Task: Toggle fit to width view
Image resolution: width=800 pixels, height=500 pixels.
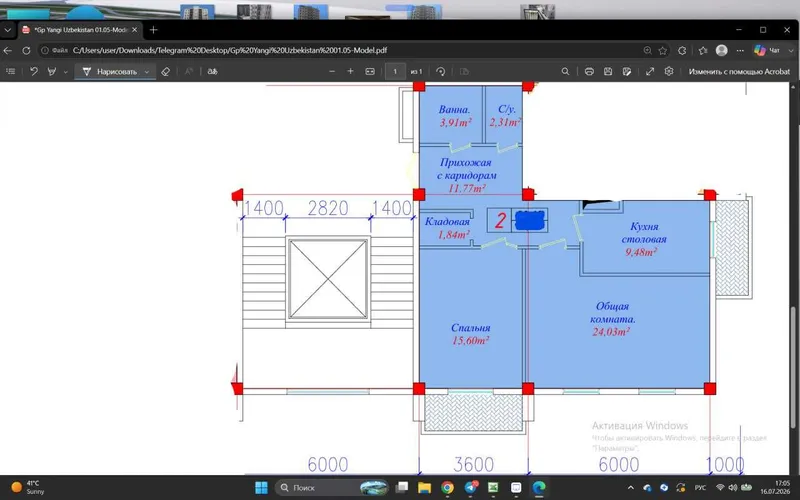Action: 370,72
